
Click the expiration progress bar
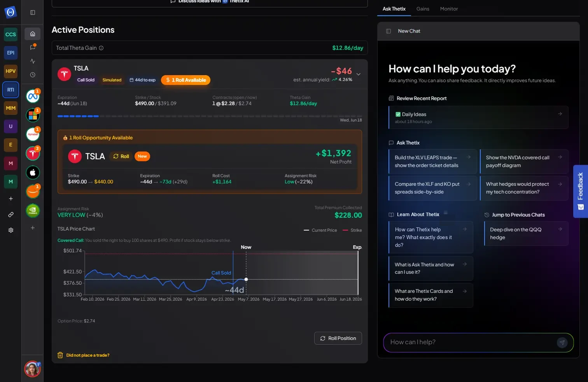(210, 116)
